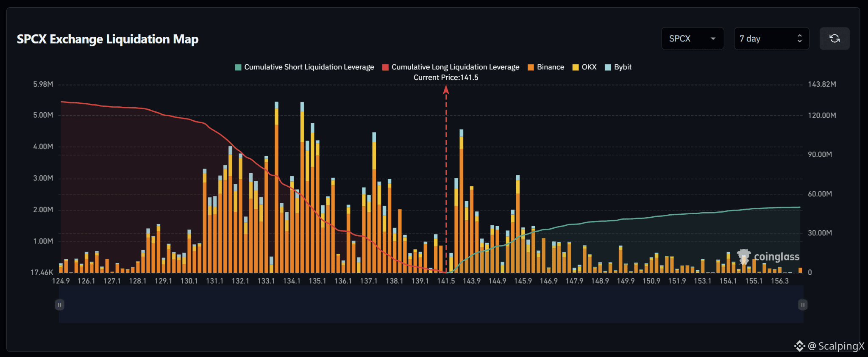The image size is (868, 357).
Task: Toggle Cumulative Short Liquidation Leverage legend series
Action: 304,67
